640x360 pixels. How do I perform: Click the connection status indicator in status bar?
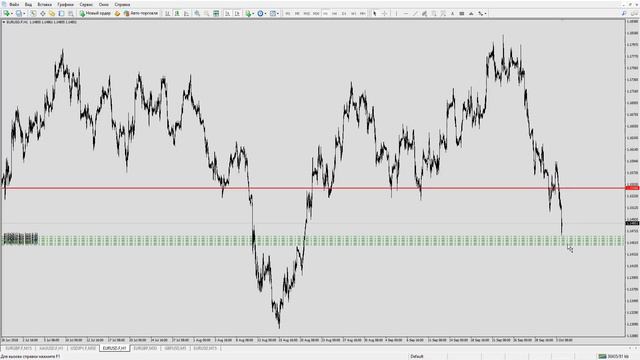coord(614,356)
